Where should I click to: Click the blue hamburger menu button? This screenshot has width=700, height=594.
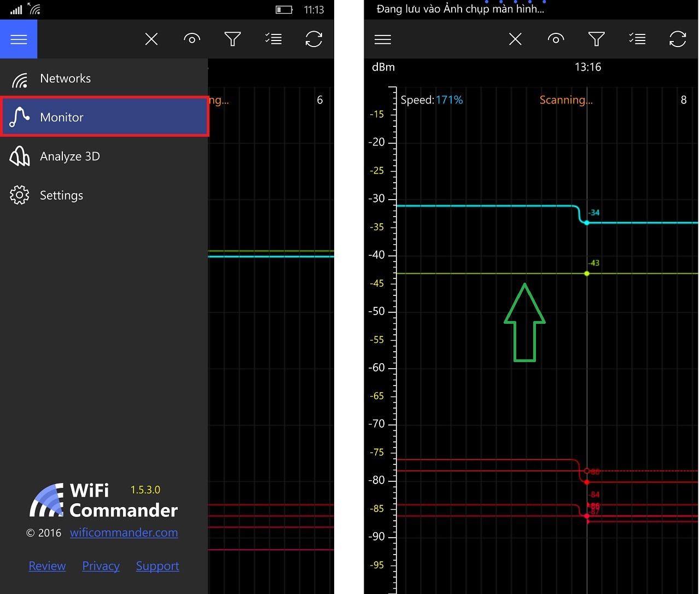pos(19,39)
